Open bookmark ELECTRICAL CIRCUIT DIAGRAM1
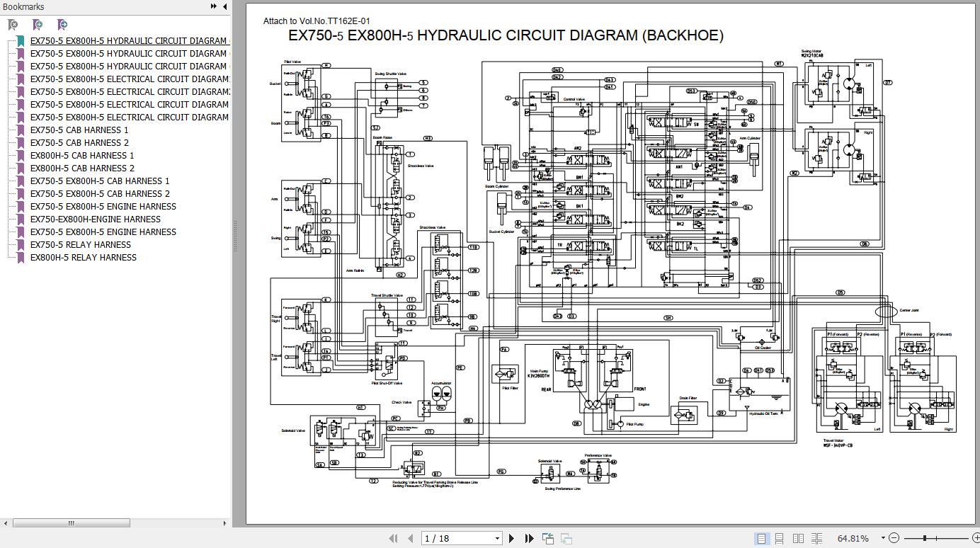 click(x=130, y=79)
